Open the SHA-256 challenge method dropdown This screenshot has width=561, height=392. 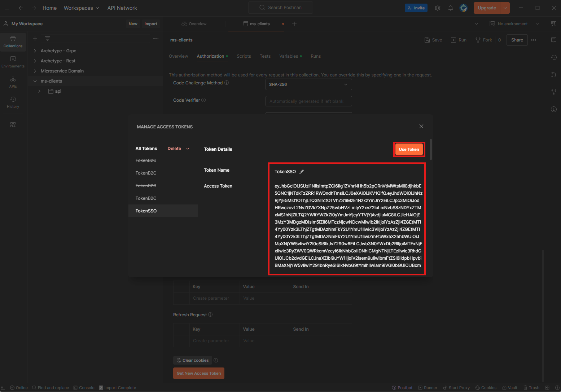[308, 84]
